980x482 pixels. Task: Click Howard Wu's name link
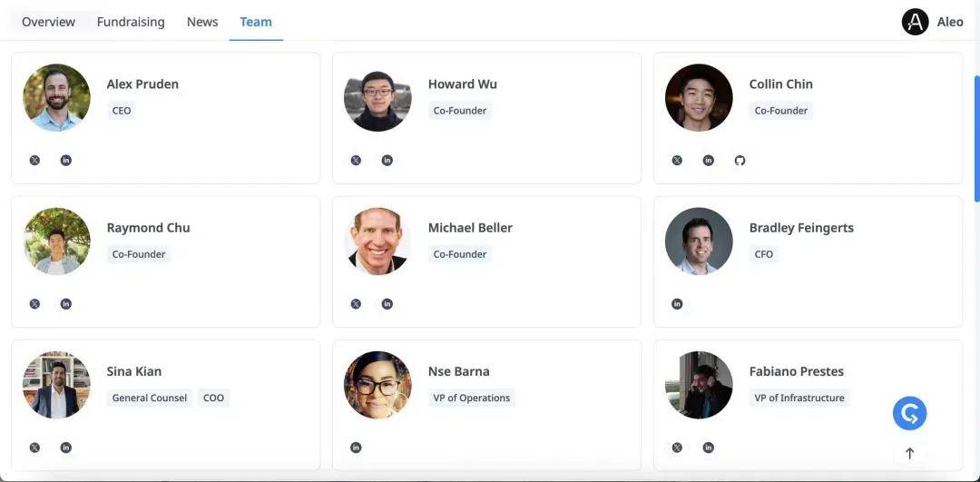[463, 84]
